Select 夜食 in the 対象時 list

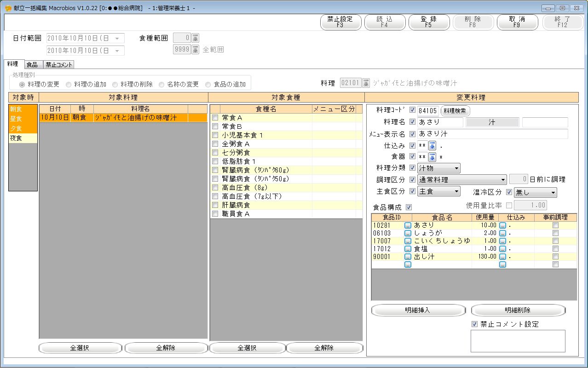point(23,138)
